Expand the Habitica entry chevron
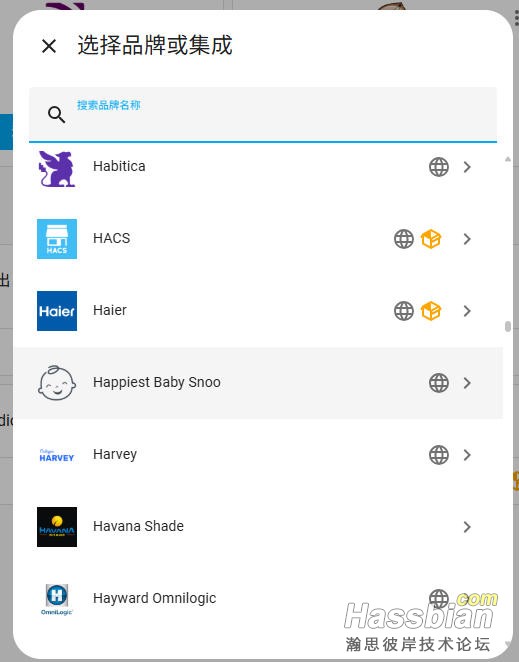The height and width of the screenshot is (662, 519). point(467,167)
